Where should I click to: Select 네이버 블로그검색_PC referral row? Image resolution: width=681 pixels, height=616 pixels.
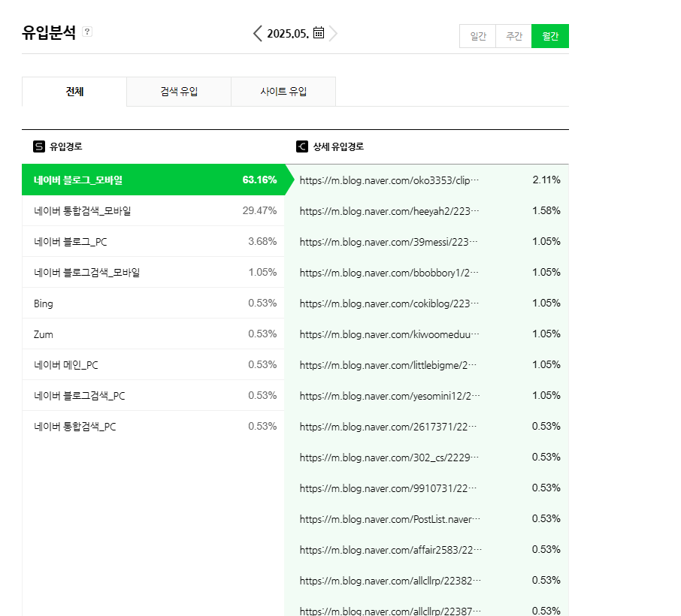[x=153, y=395]
